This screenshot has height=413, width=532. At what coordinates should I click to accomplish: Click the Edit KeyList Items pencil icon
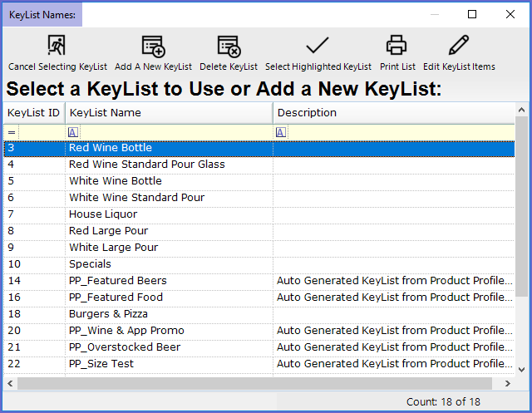coord(459,46)
